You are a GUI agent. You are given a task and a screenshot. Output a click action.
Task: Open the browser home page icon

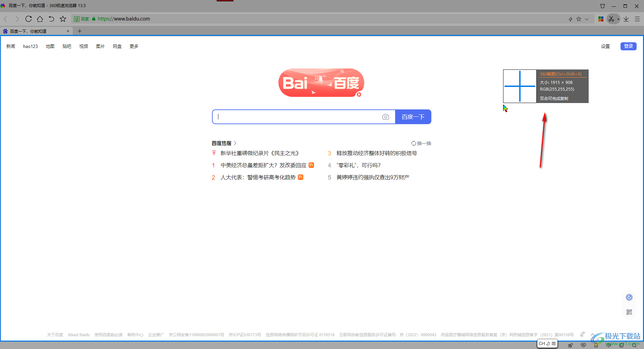[40, 19]
